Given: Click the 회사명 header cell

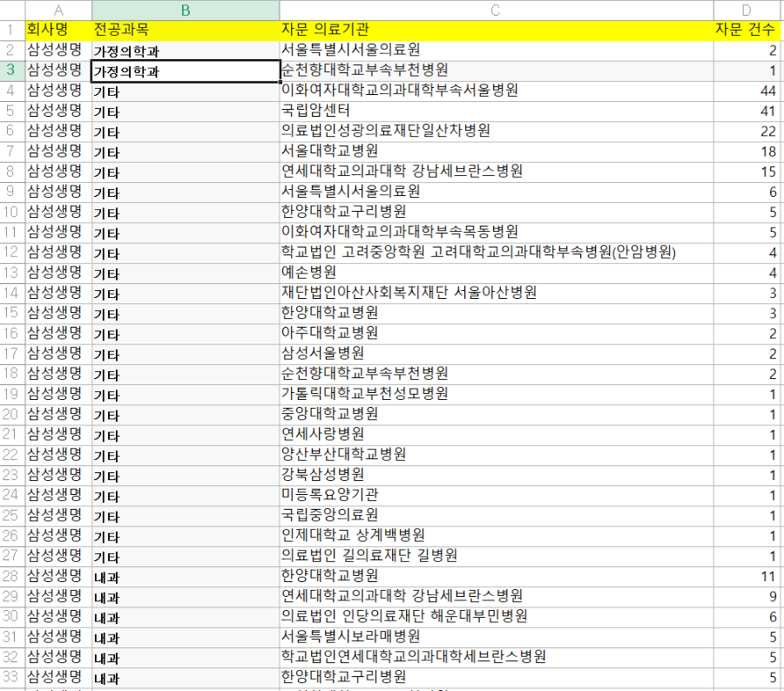Looking at the screenshot, I should pos(58,30).
